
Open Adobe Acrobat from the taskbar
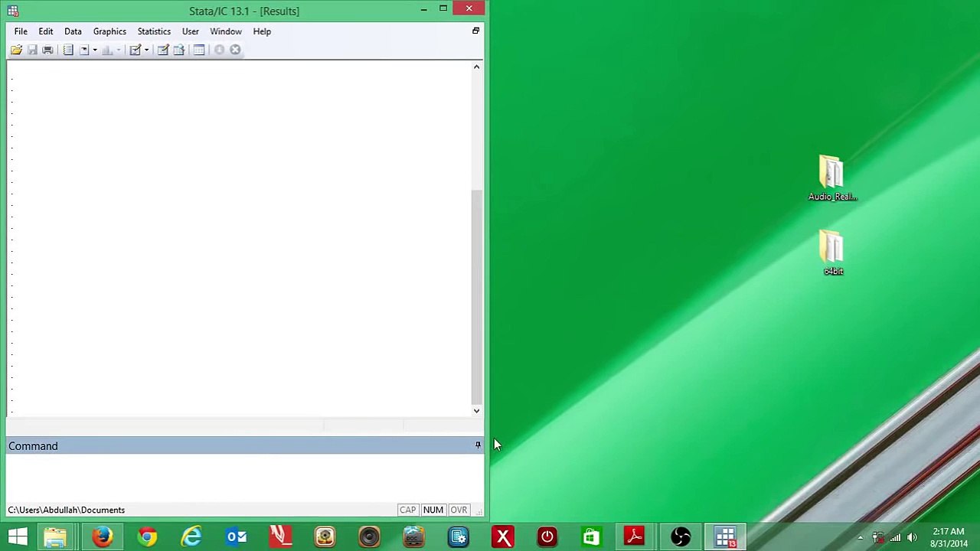point(635,536)
